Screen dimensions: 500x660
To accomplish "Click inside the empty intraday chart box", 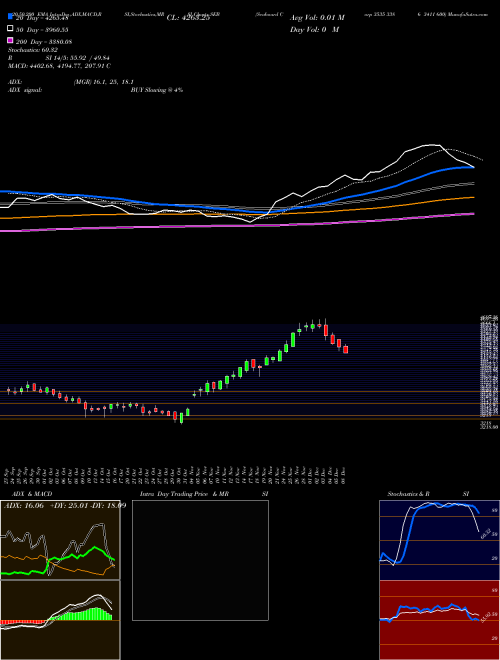I will click(x=200, y=560).
